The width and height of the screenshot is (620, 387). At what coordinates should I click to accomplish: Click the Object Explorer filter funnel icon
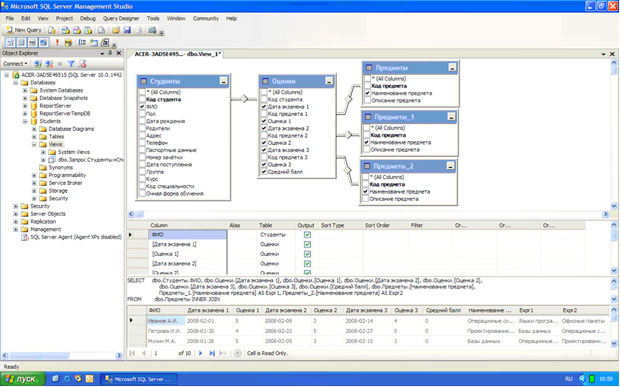click(x=71, y=64)
